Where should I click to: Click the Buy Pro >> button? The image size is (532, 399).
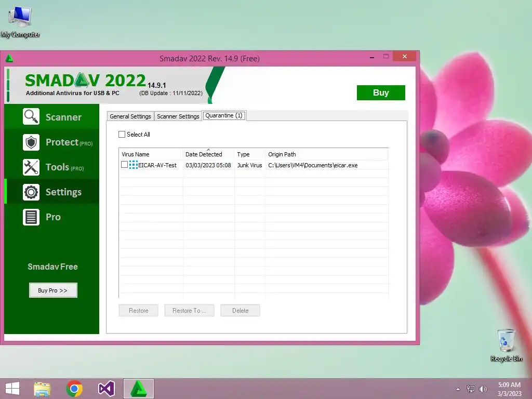pyautogui.click(x=53, y=290)
